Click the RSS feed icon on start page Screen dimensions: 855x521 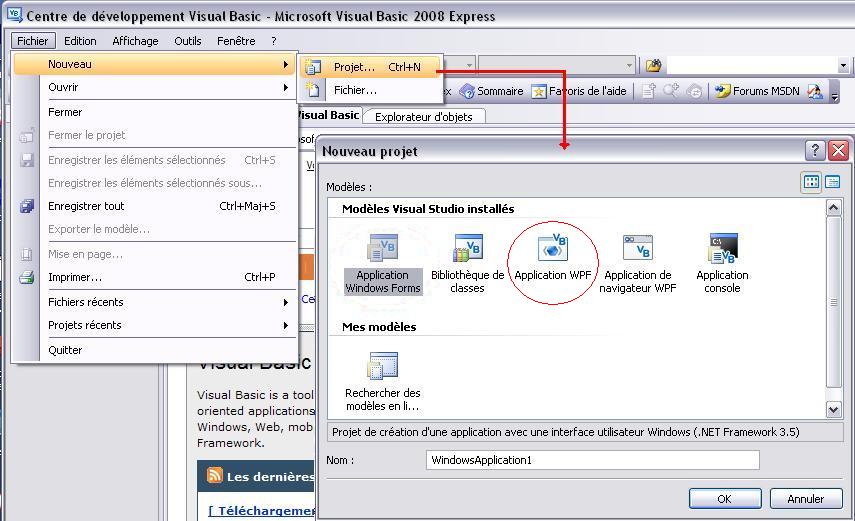[214, 475]
